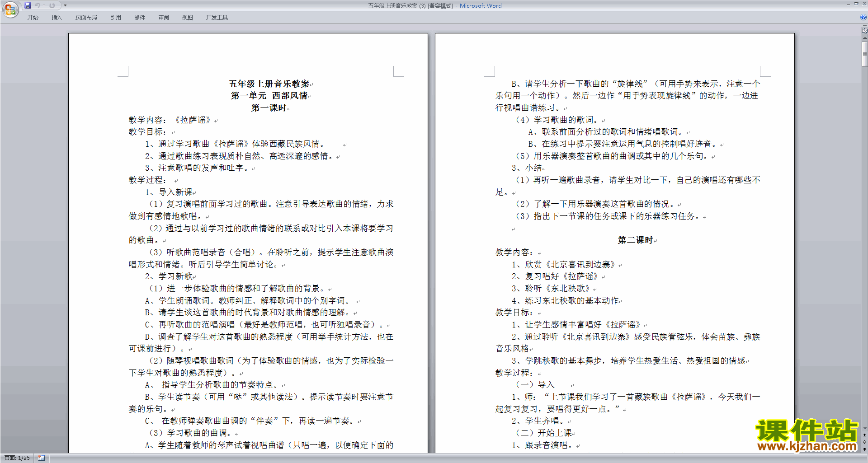Save the document with the floppy icon

pos(28,5)
